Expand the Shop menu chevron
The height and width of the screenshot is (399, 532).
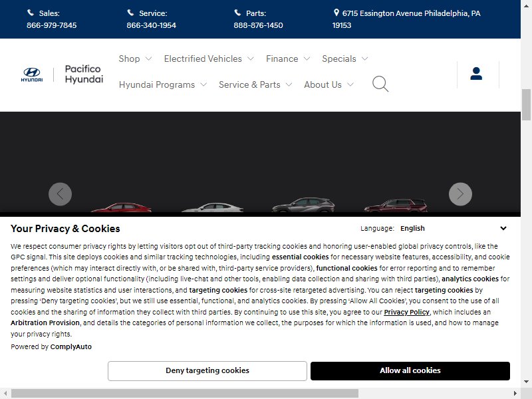[148, 59]
